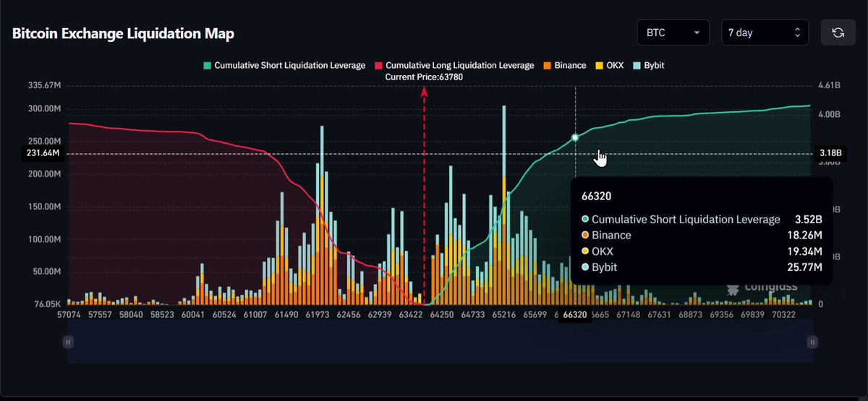Click the 4.00B right axis label

(829, 114)
